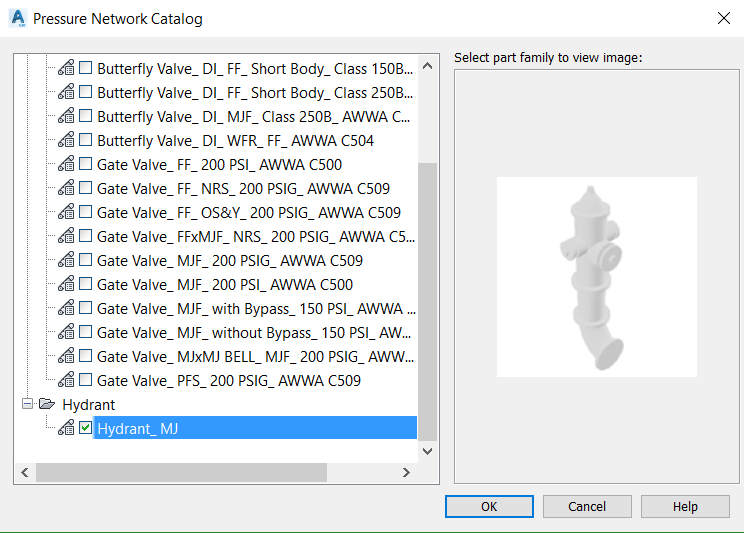Click part icon beside Gate Valve PFS
This screenshot has height=533, width=744.
66,380
